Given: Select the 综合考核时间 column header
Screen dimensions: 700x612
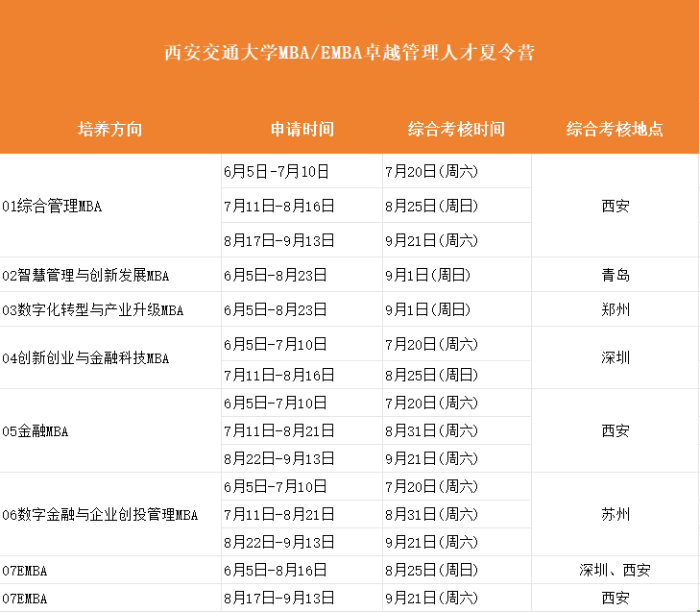Looking at the screenshot, I should pos(456,129).
